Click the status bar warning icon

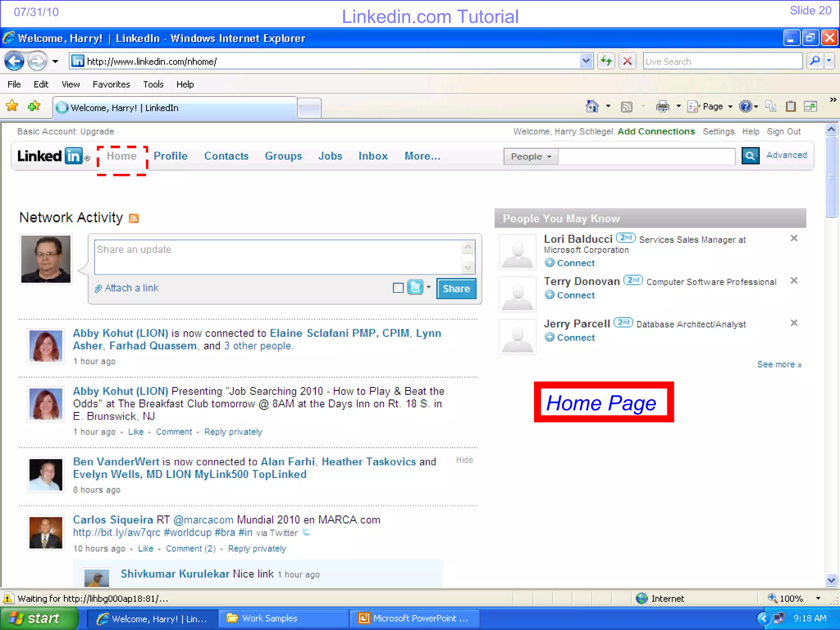(8, 598)
